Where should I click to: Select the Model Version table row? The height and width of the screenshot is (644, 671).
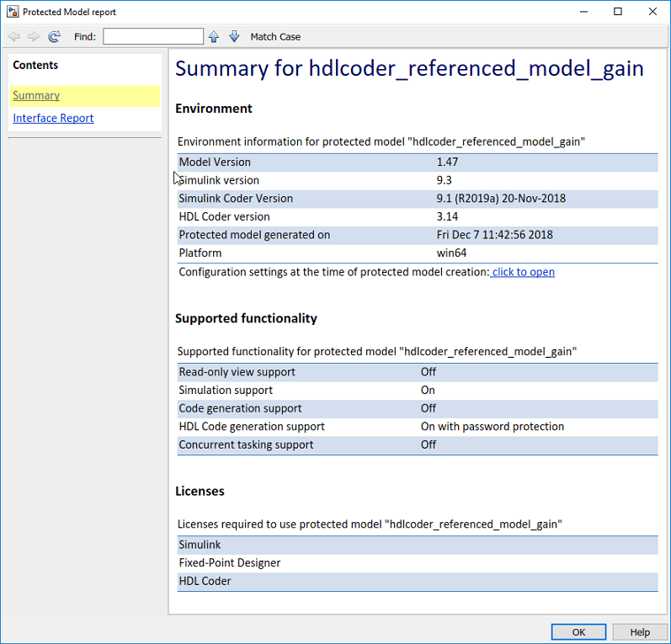coord(418,162)
